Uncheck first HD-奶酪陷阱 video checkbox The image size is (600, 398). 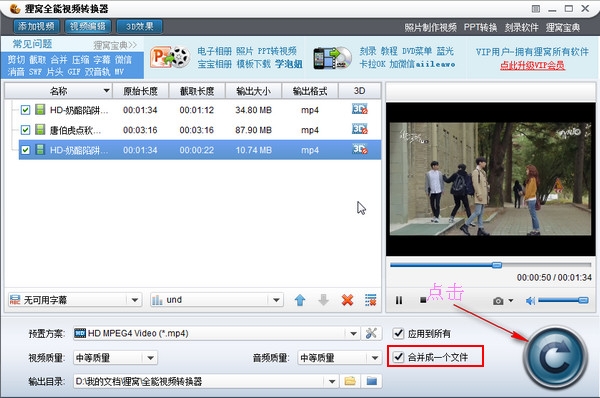(x=25, y=110)
